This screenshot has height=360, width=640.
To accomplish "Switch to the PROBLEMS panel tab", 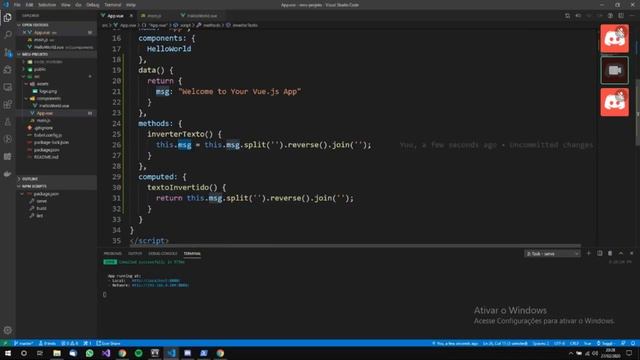I will pos(113,253).
